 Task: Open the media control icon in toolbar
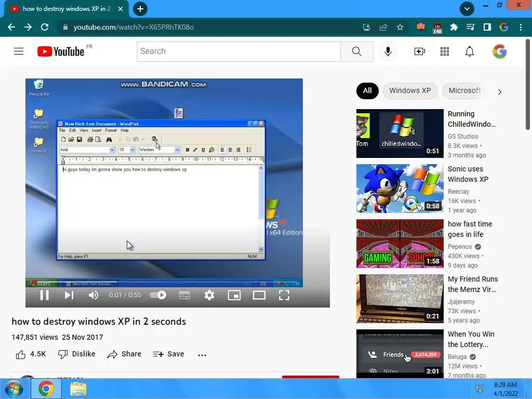click(471, 27)
